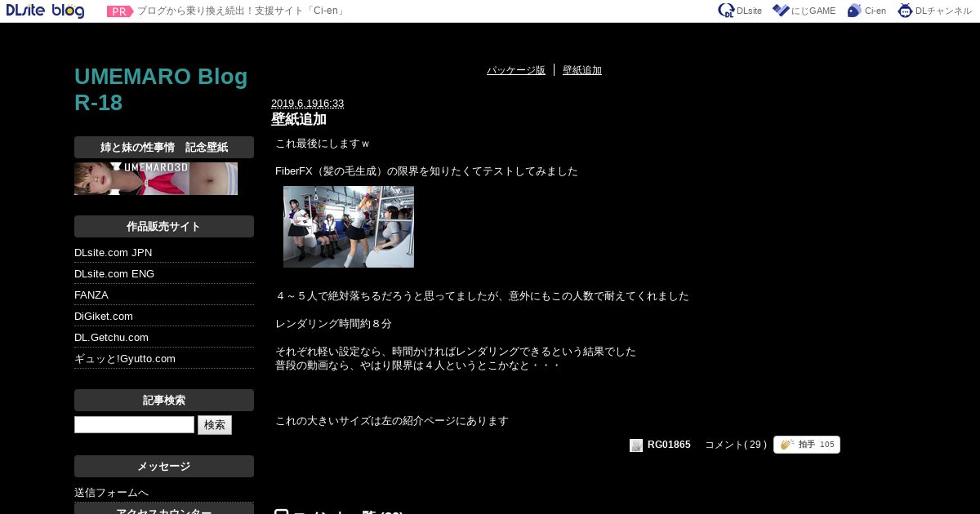Click the pink PR tag icon

coord(120,11)
